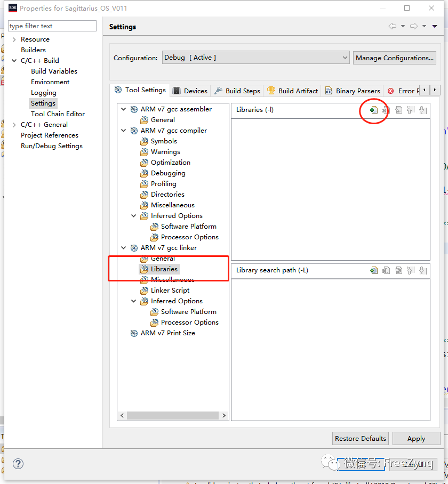Click the Edit icon in Libraries (-l) toolbar
Image resolution: width=448 pixels, height=484 pixels.
pyautogui.click(x=398, y=110)
